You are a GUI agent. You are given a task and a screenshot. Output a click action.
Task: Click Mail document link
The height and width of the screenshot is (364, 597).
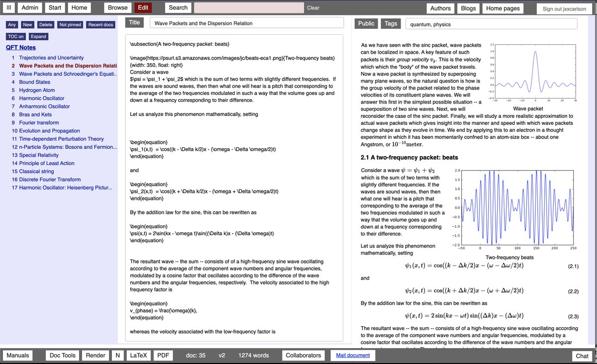353,356
